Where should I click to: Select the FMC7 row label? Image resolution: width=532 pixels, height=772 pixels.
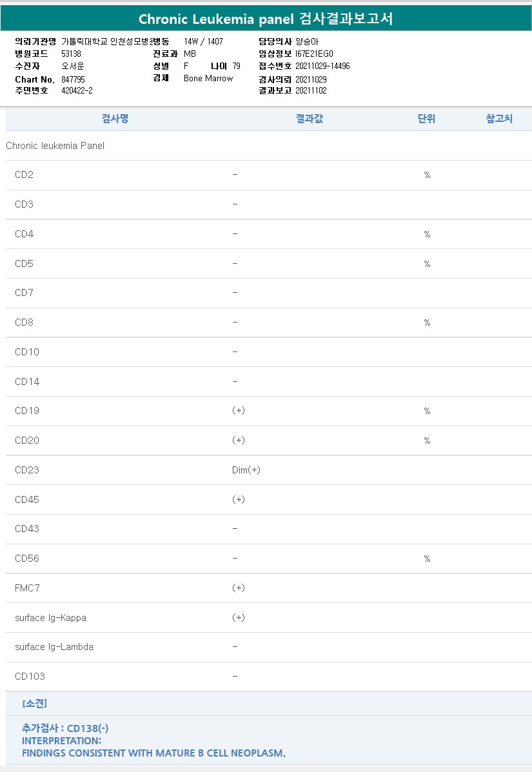pos(28,588)
